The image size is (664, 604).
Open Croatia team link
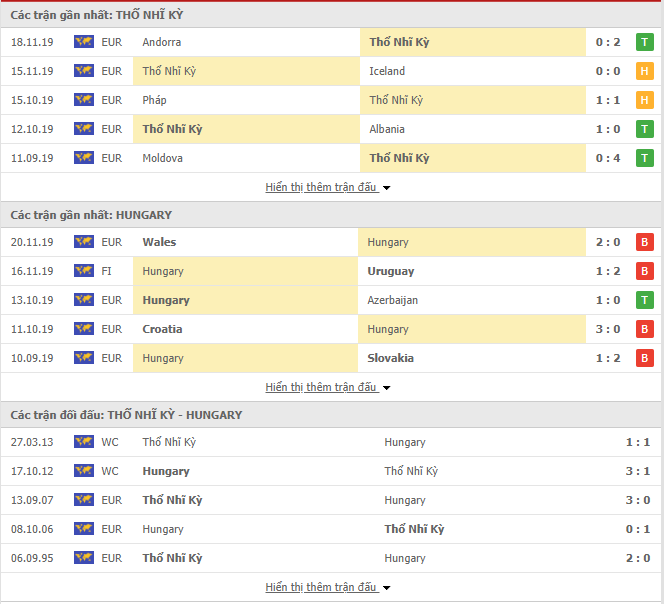(x=162, y=329)
